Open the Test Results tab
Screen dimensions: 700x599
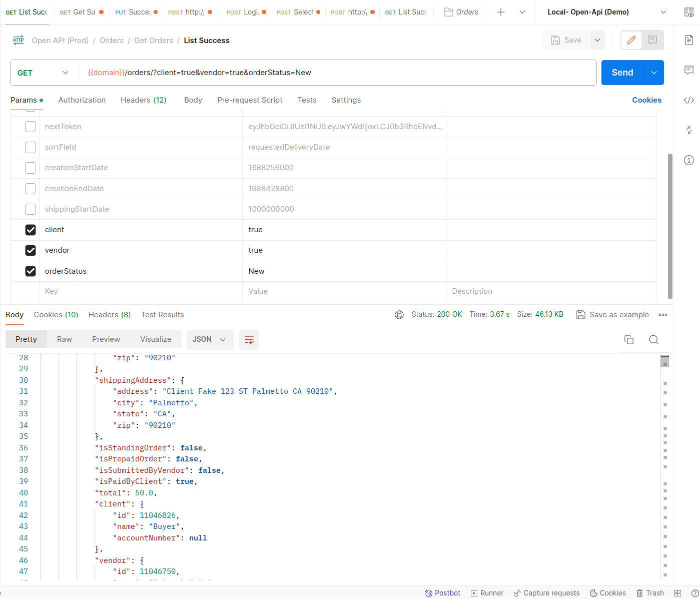pyautogui.click(x=163, y=315)
